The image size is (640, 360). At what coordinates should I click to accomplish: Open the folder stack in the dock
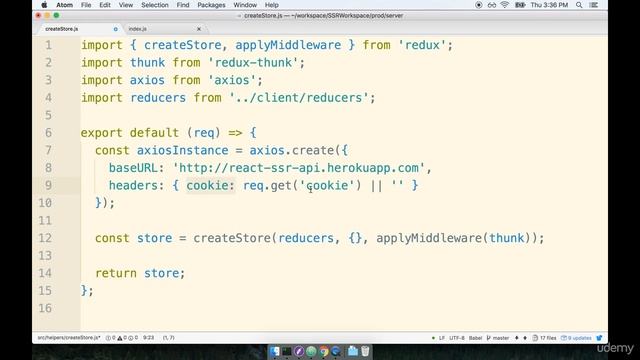click(353, 351)
